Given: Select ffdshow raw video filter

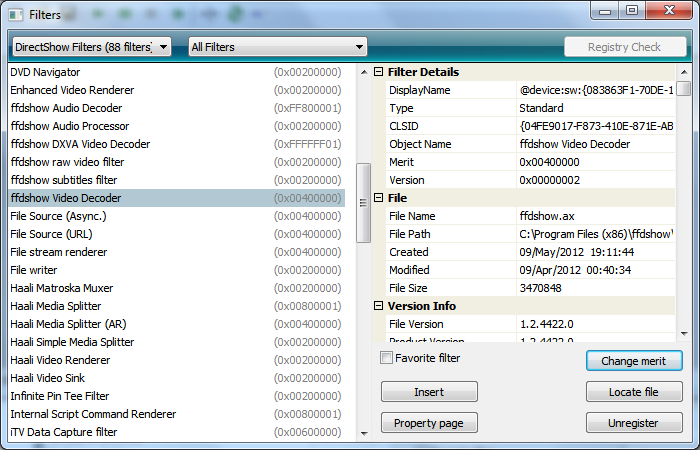Looking at the screenshot, I should coord(176,162).
